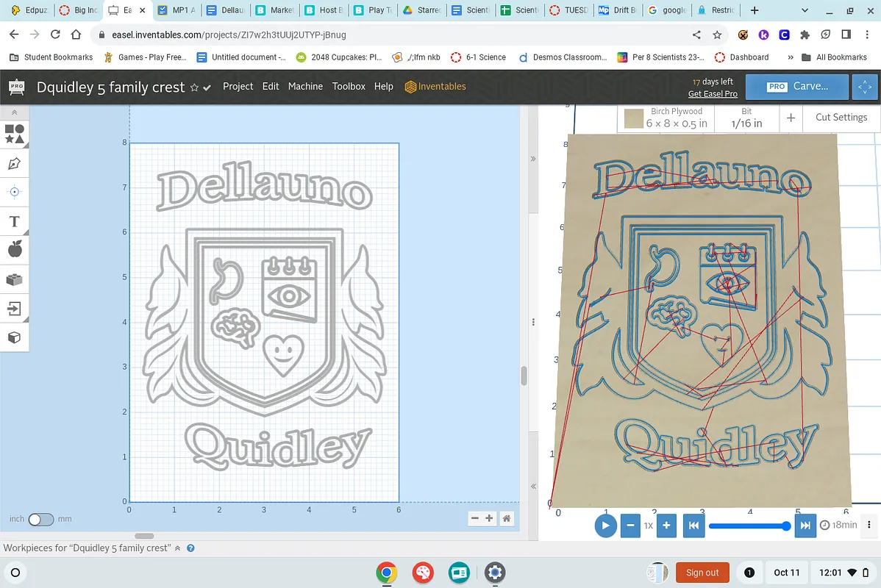Viewport: 881px width, 588px height.
Task: Collapse the left toolbar with the chevron
Action: click(14, 112)
